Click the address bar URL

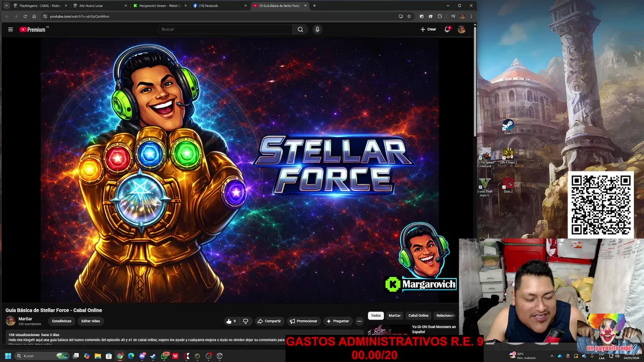point(79,16)
